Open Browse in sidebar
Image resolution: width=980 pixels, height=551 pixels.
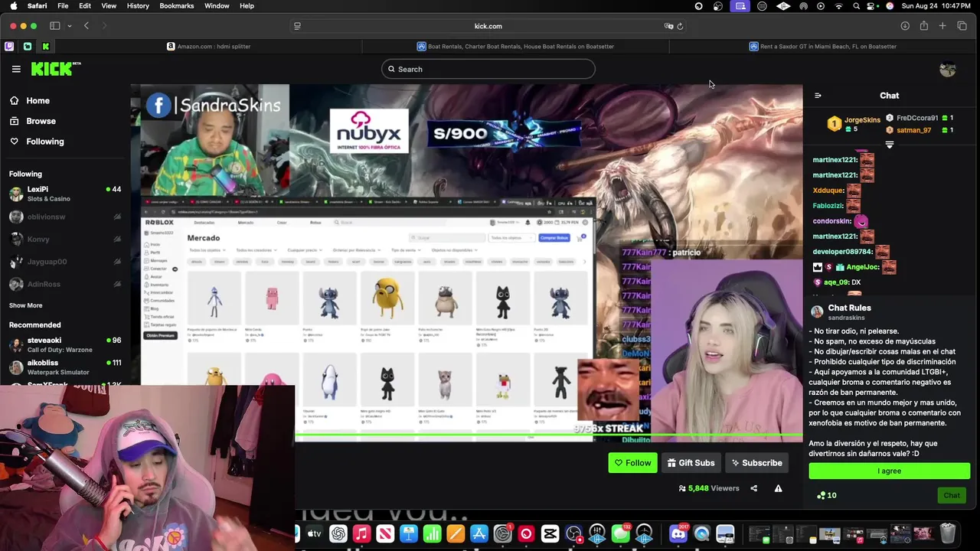tap(41, 121)
